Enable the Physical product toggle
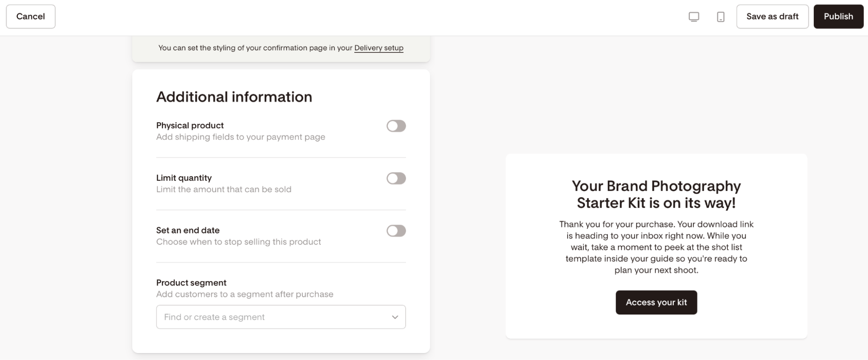This screenshot has height=360, width=868. (396, 126)
